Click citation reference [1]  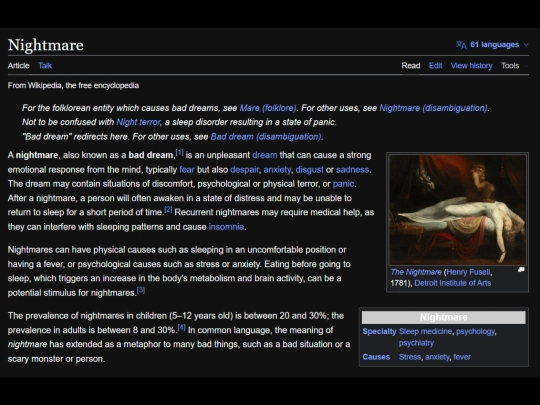[179, 152]
